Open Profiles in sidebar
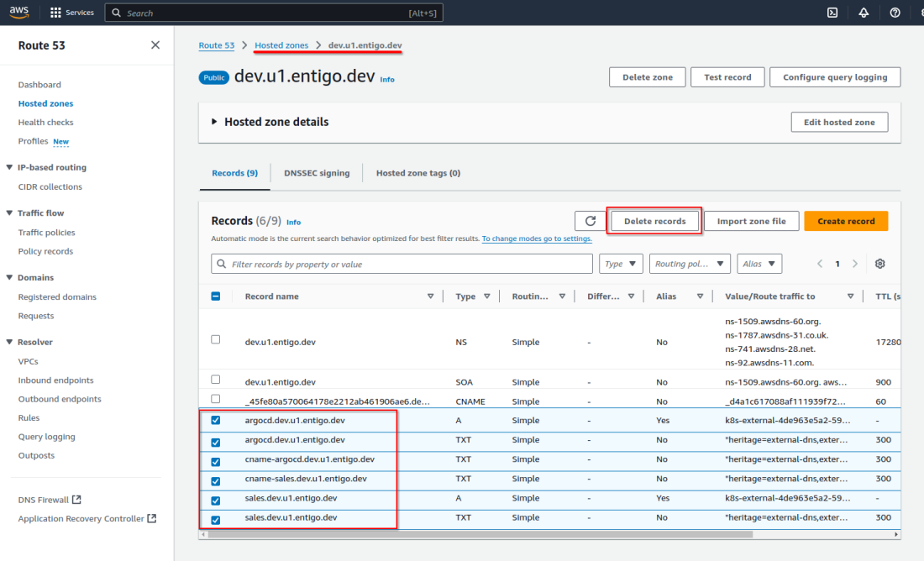The width and height of the screenshot is (924, 561). click(x=33, y=141)
